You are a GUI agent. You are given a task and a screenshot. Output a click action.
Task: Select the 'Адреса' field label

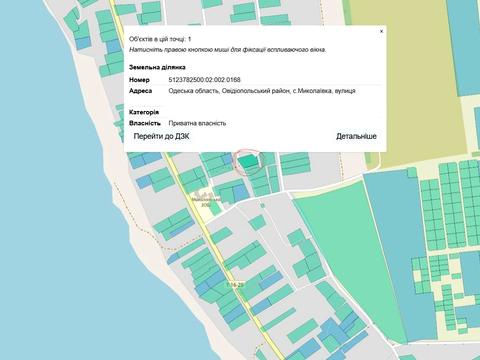pos(141,91)
